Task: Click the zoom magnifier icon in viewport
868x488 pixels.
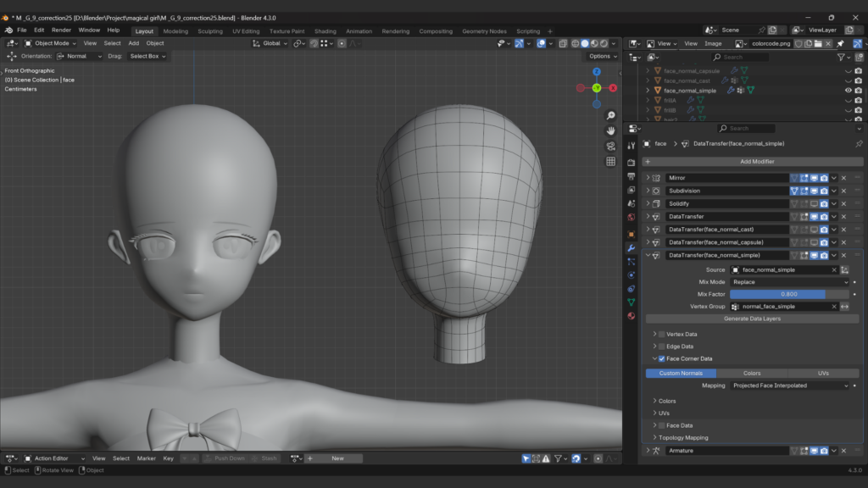Action: 610,116
